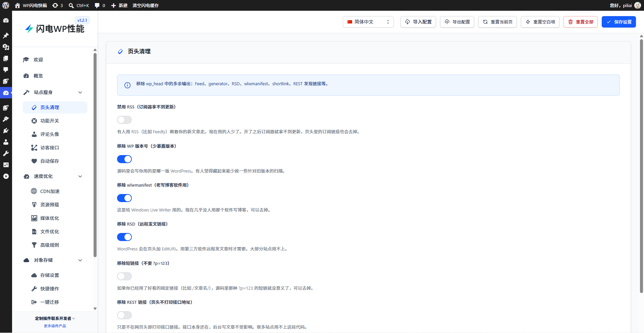Open the 存储设置 menu item
This screenshot has width=644, height=333.
tap(55, 275)
